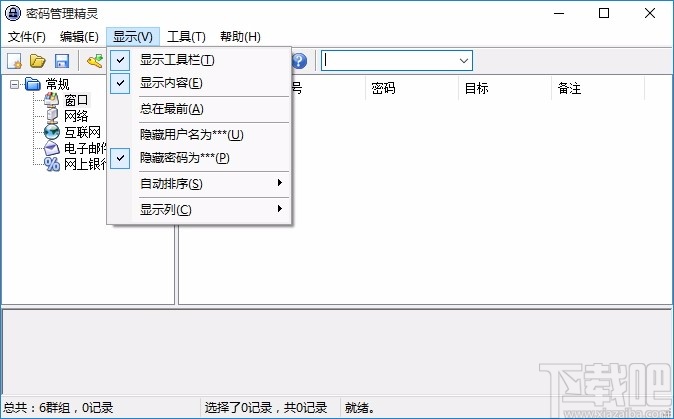This screenshot has width=674, height=419.
Task: Click the 常规 folder icon
Action: tap(33, 84)
